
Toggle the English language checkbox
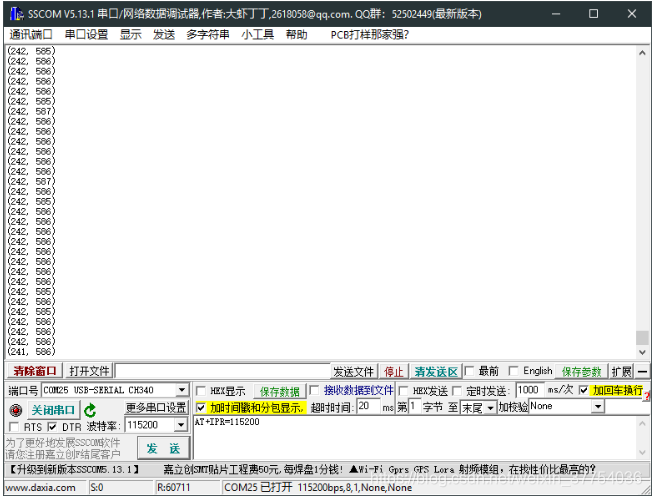click(514, 371)
